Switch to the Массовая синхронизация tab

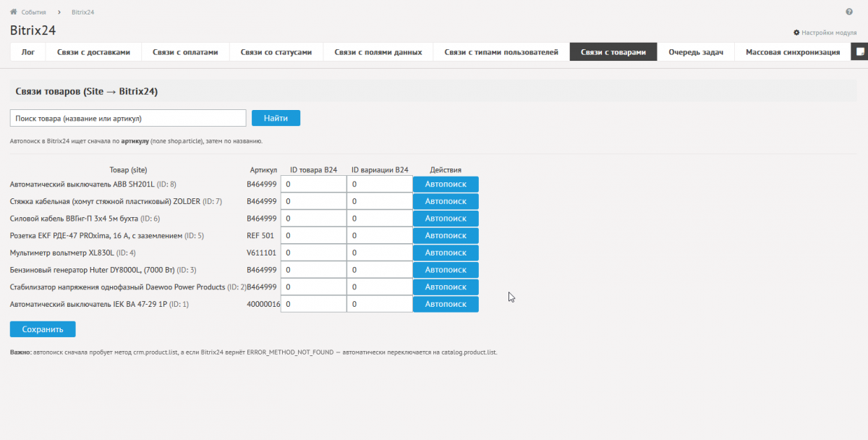point(793,52)
